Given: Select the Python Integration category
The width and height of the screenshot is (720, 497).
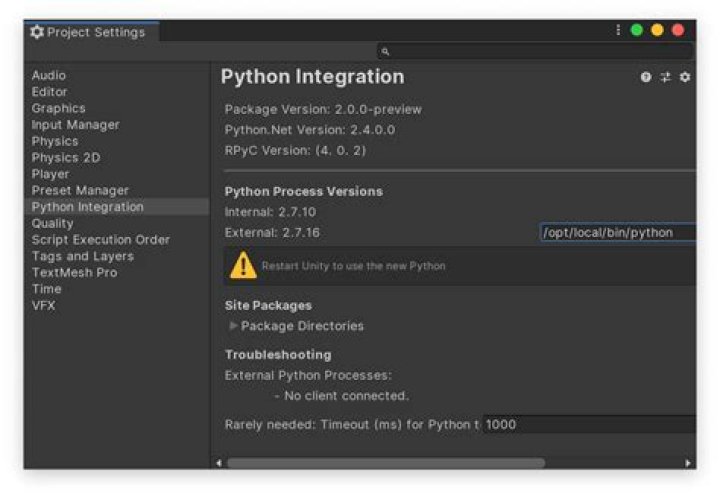Looking at the screenshot, I should [87, 207].
